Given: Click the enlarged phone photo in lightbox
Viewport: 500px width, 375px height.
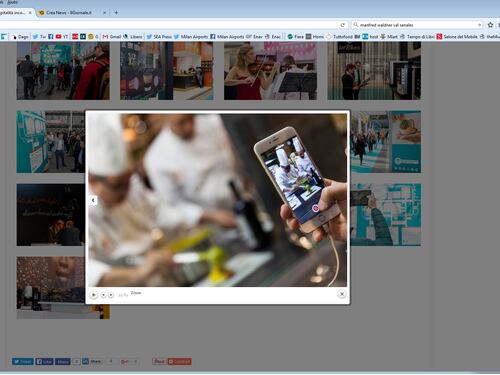Looking at the screenshot, I should (217, 200).
